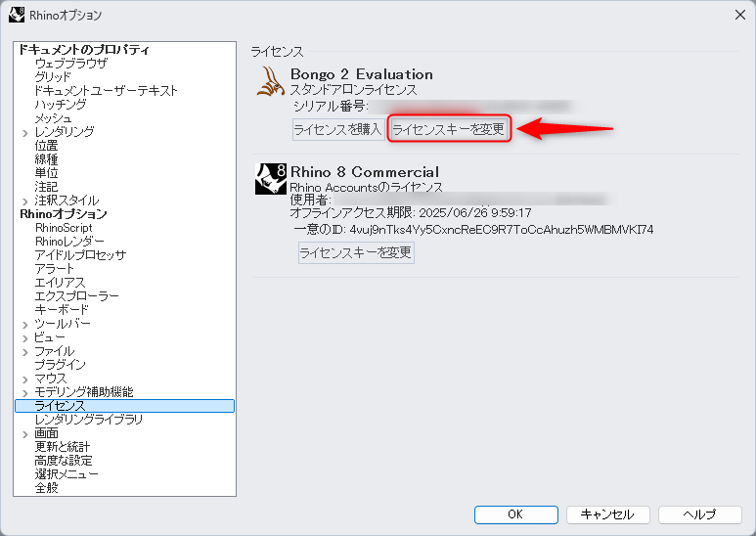Click the スタンドアロンライセンス label
Screen dimensions: 756x536
pos(353,90)
